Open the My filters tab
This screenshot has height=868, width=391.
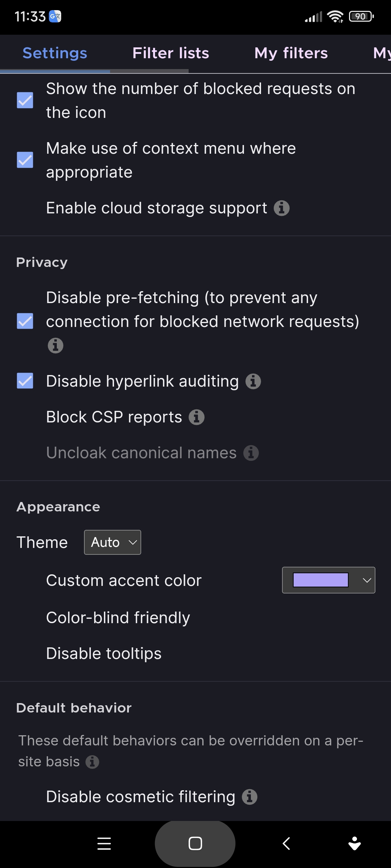pos(291,53)
